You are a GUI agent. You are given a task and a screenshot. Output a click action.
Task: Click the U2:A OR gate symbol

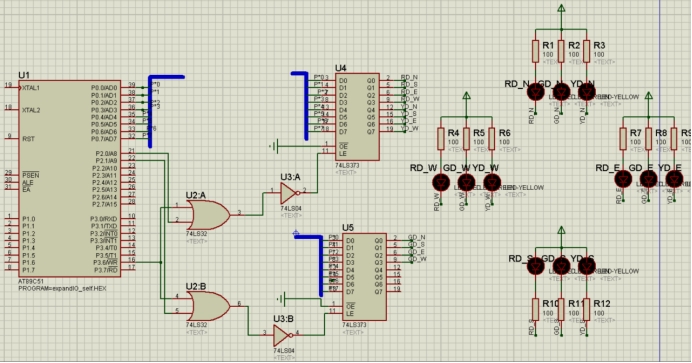tap(208, 215)
